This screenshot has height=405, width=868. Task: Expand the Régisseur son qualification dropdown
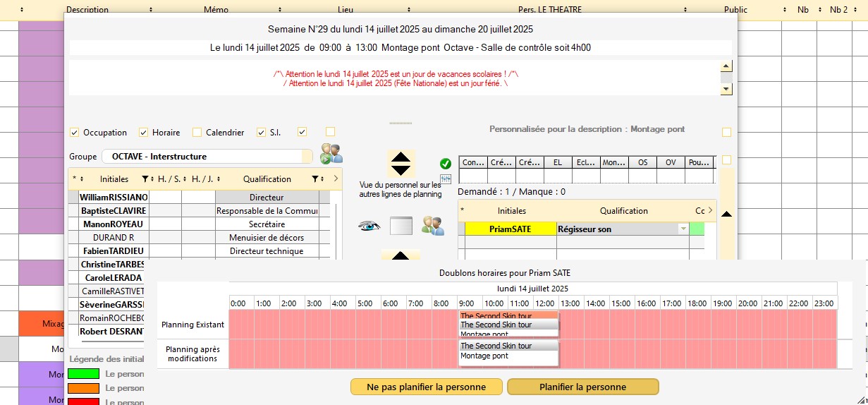click(682, 229)
